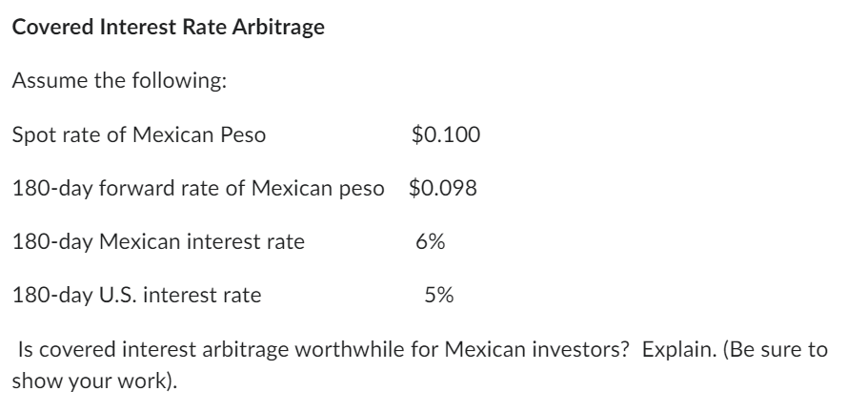
Task: Click the '180-day Mexican interest rate' label
Action: click(158, 241)
